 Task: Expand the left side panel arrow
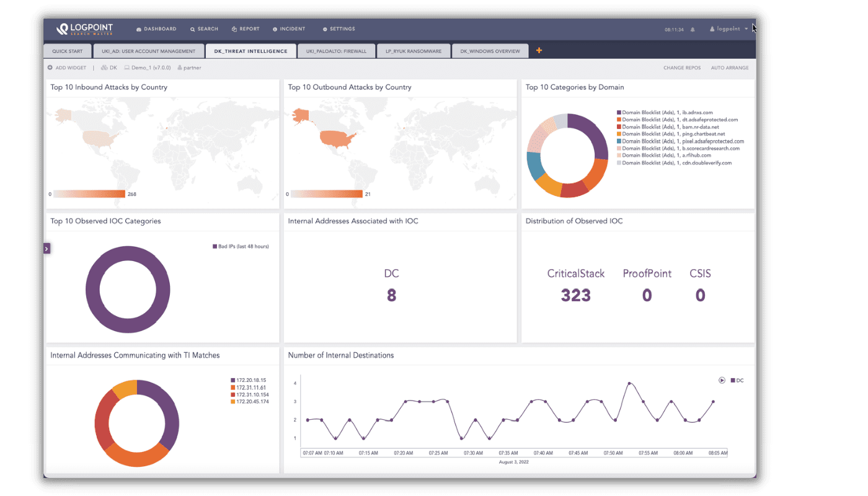click(46, 249)
